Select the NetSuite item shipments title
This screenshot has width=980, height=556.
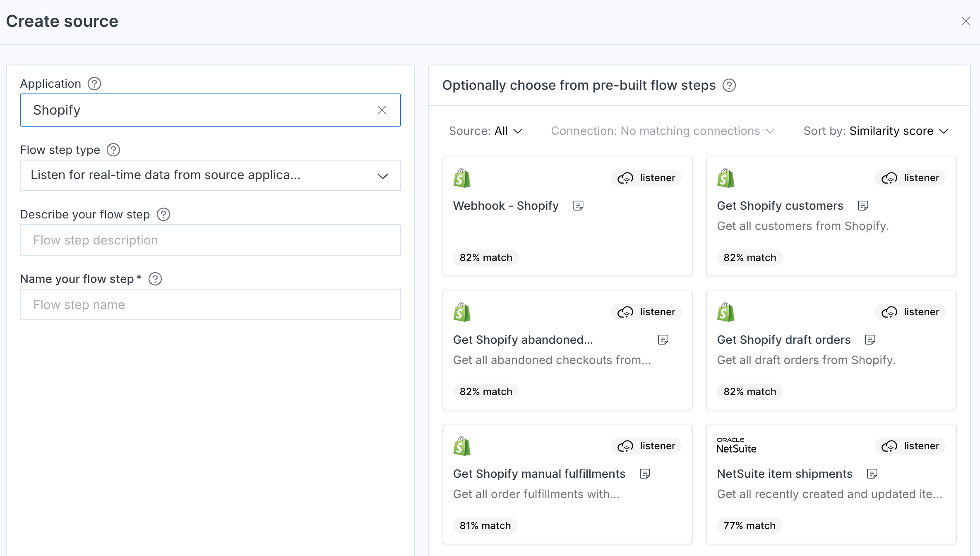[785, 474]
